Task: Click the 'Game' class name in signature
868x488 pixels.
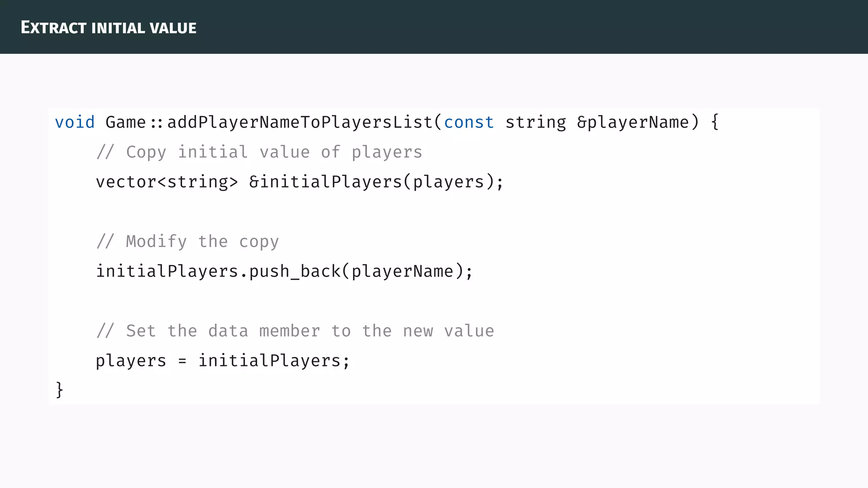Action: point(125,122)
